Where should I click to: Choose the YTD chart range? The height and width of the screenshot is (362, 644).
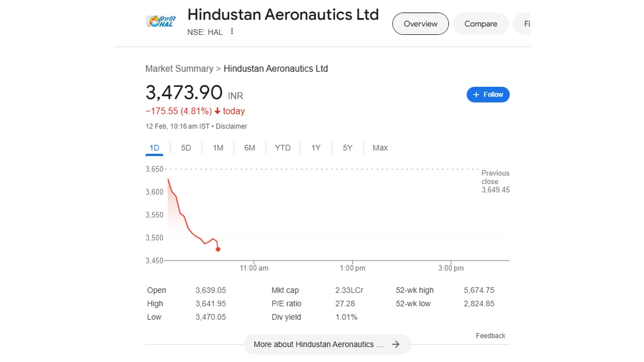(x=283, y=148)
